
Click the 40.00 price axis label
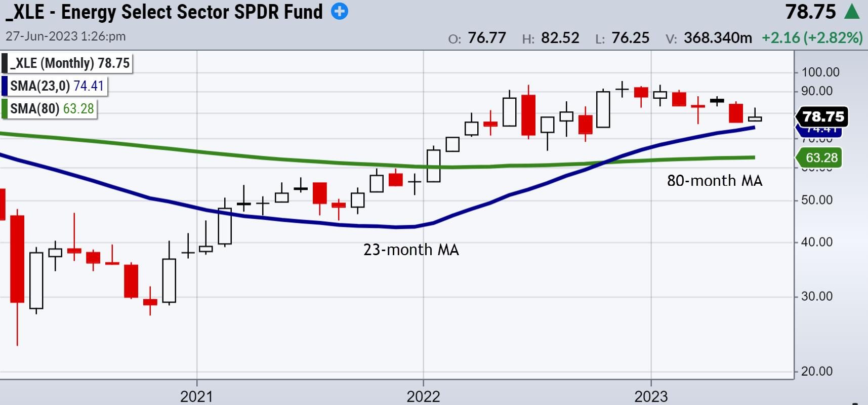817,242
